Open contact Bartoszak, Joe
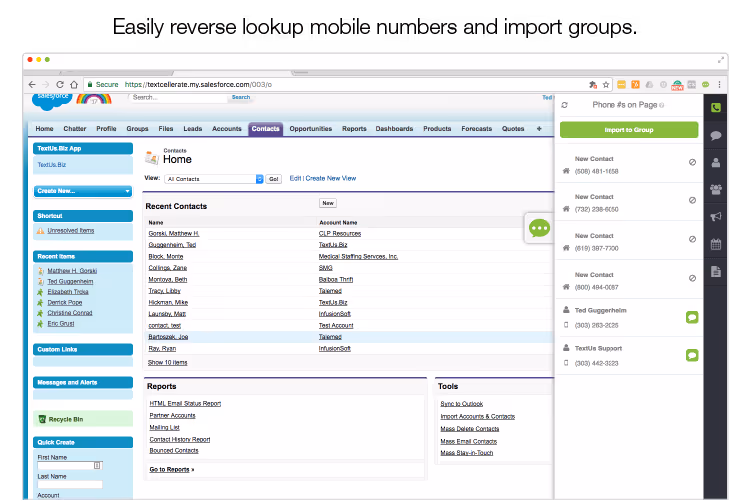Viewport: 751px width, 501px height. pyautogui.click(x=168, y=337)
